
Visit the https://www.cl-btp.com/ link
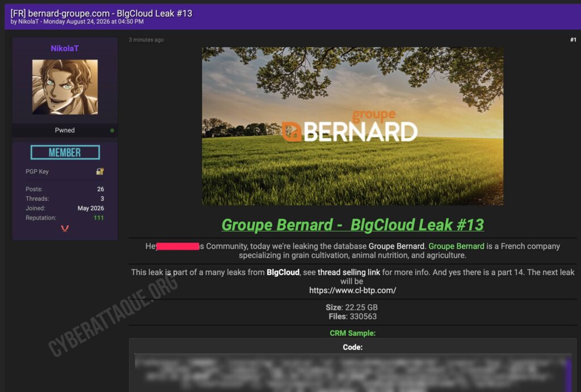pyautogui.click(x=353, y=290)
